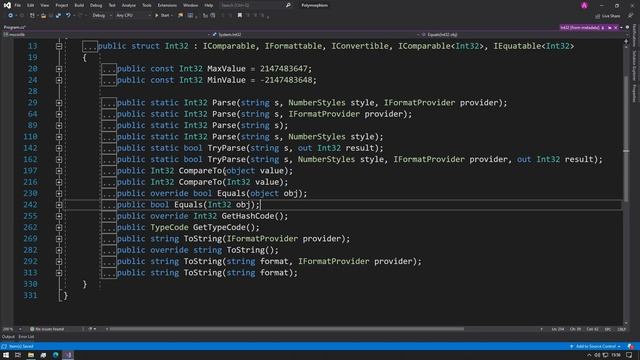Screen dimensions: 640x360
Task: Open the Help menu
Action: [209, 5]
